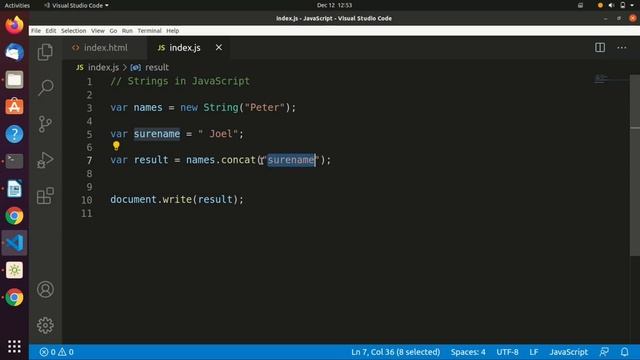The width and height of the screenshot is (640, 360).
Task: Open Terminal from the dock
Action: tap(14, 161)
